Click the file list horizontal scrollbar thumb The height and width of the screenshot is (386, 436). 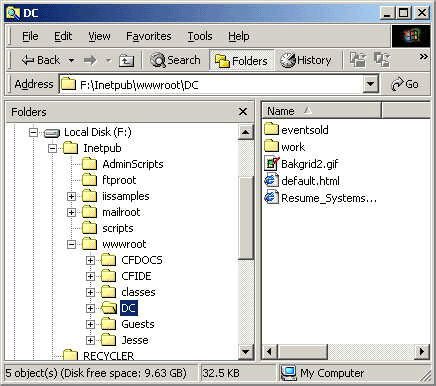[x=302, y=352]
